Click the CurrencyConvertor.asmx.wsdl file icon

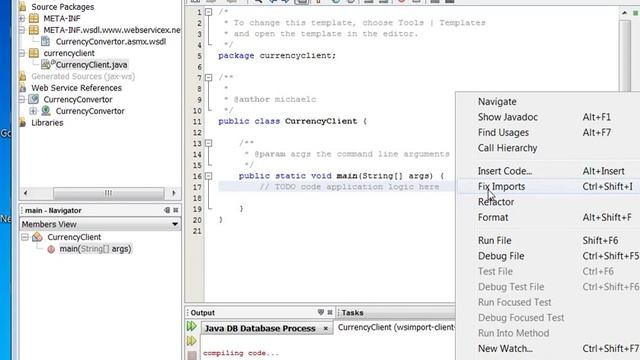coord(46,41)
